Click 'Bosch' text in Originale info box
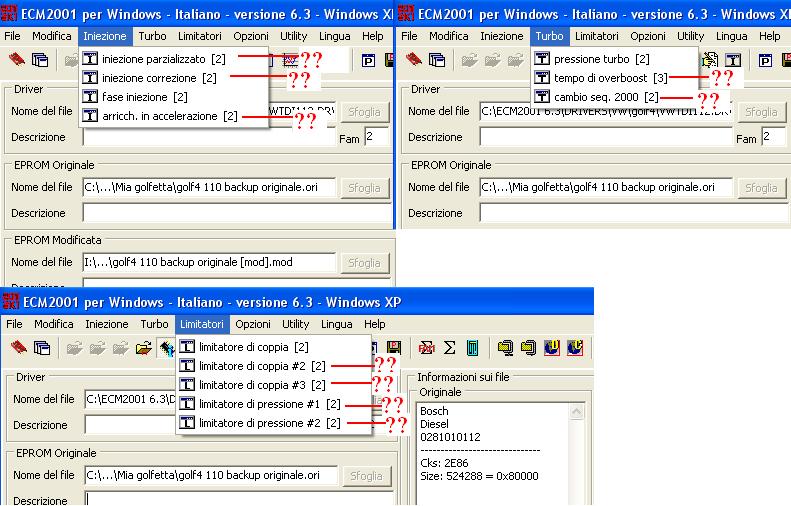Viewport: 791px width, 506px height. pos(434,411)
